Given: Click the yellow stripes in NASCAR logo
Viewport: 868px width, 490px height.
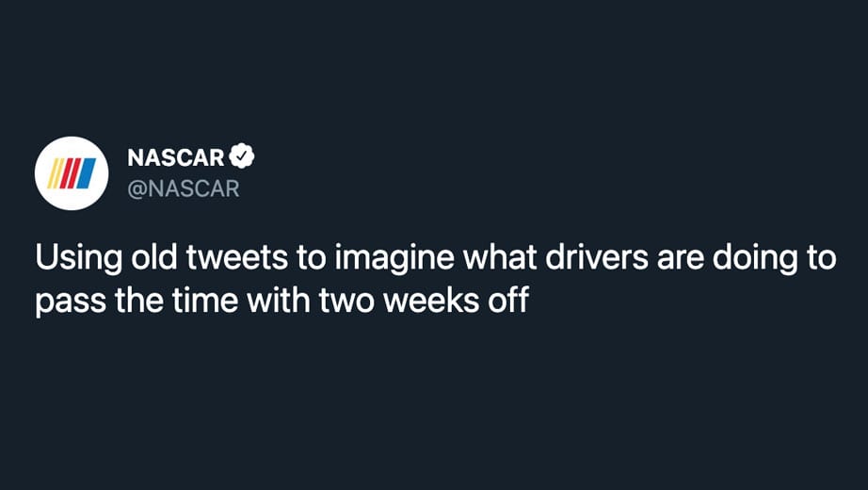Looking at the screenshot, I should pyautogui.click(x=55, y=173).
